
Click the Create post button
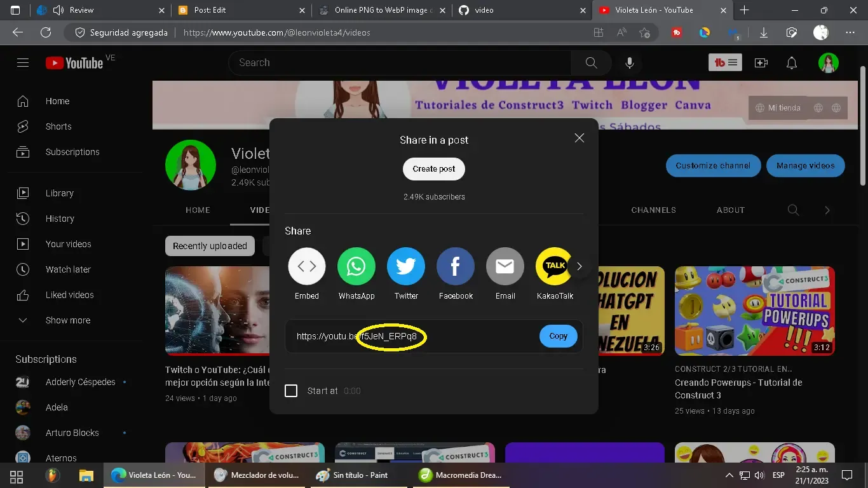434,169
